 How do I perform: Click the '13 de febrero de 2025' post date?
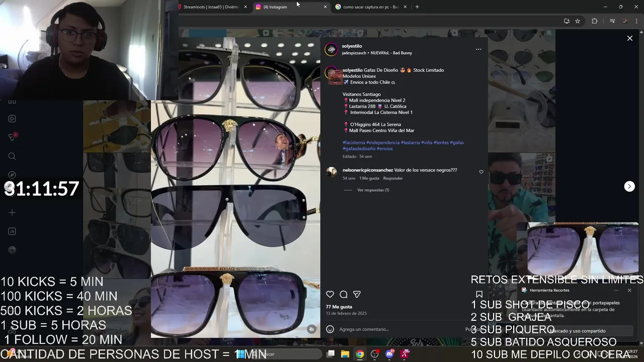[346, 313]
